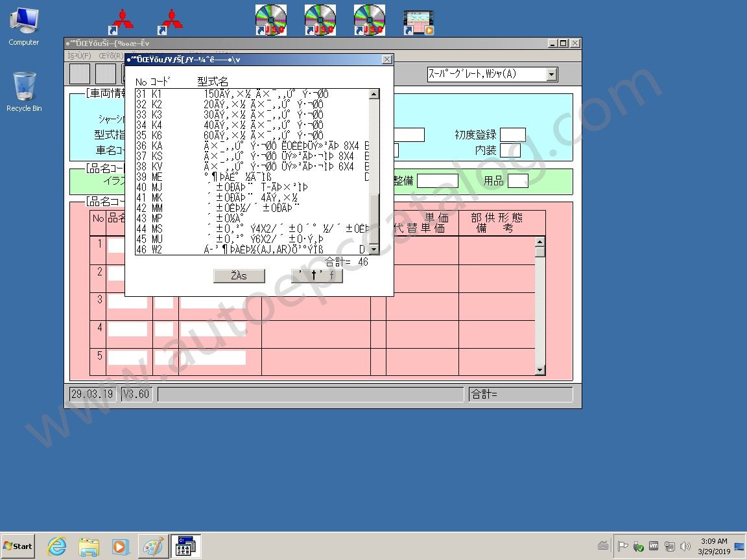The height and width of the screenshot is (560, 747).
Task: Select row 39 ME in the model list
Action: pos(252,177)
